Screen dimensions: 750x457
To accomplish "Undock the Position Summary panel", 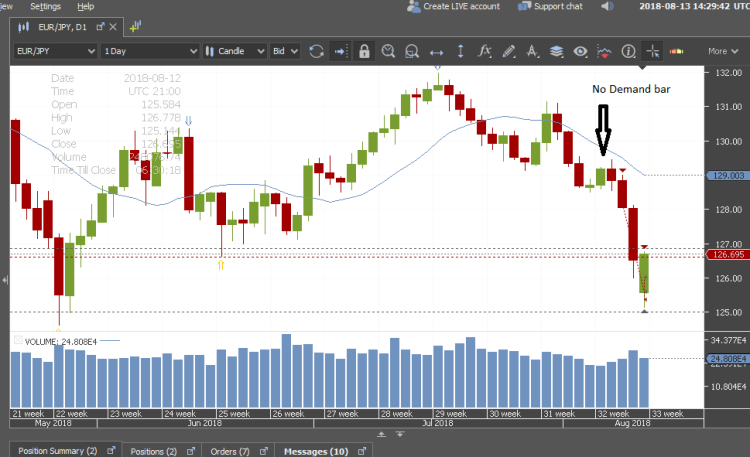I will 111,450.
